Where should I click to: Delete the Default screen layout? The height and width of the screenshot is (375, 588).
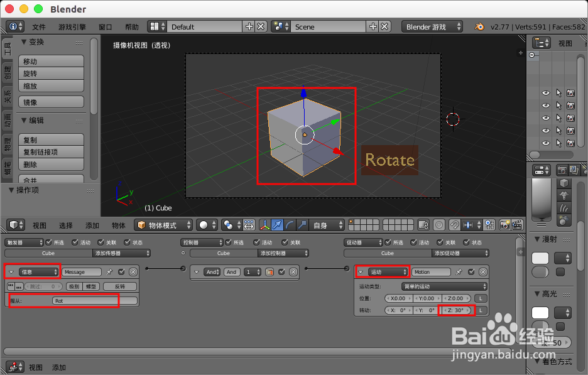click(261, 26)
